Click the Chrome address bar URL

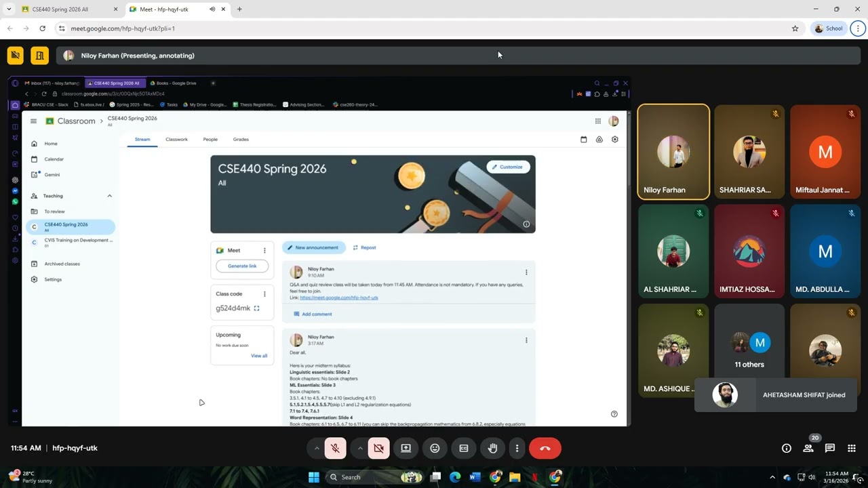click(x=123, y=28)
